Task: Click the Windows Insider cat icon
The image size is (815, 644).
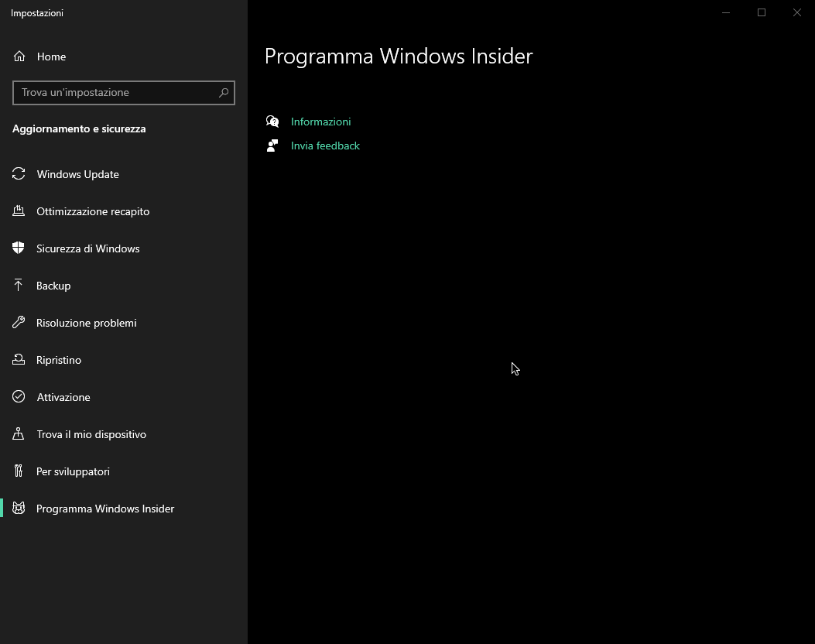Action: [19, 508]
